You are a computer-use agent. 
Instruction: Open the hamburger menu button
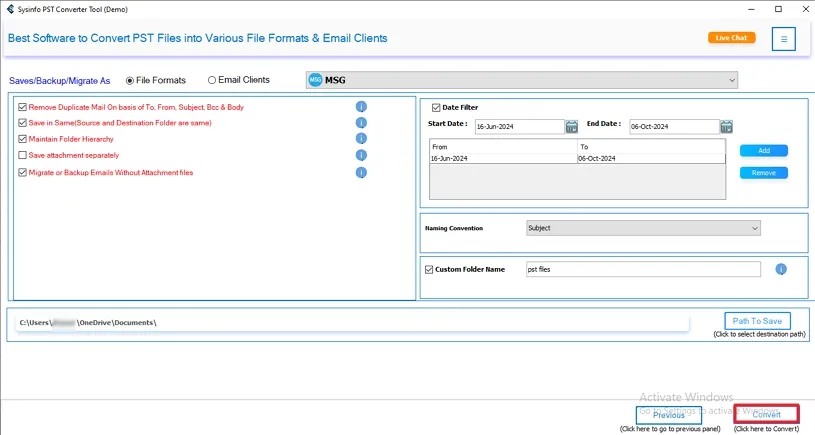tap(784, 39)
